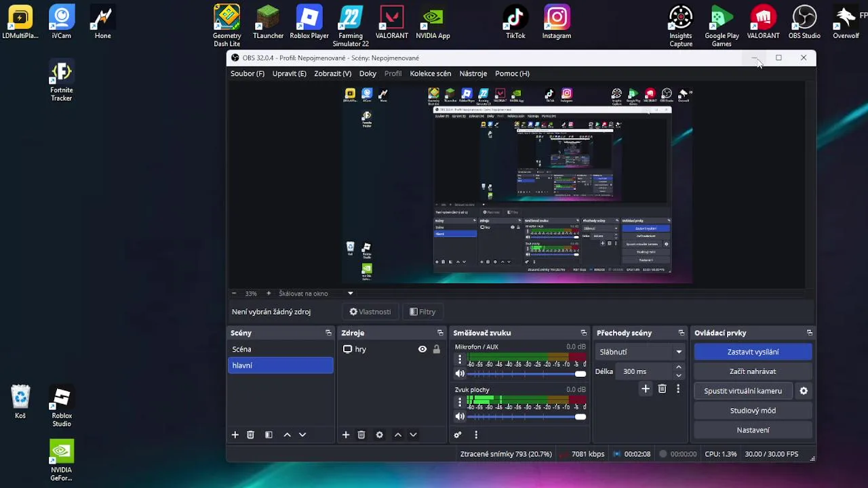Add a scene transition with plus icon
This screenshot has width=868, height=488.
click(646, 389)
